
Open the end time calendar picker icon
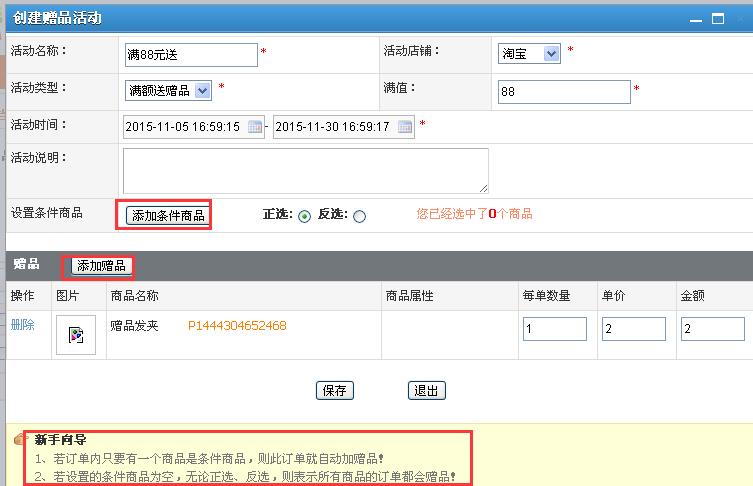coord(405,127)
